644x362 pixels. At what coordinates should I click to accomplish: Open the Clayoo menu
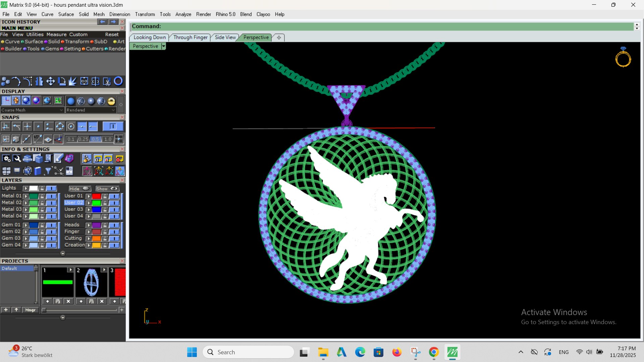263,14
